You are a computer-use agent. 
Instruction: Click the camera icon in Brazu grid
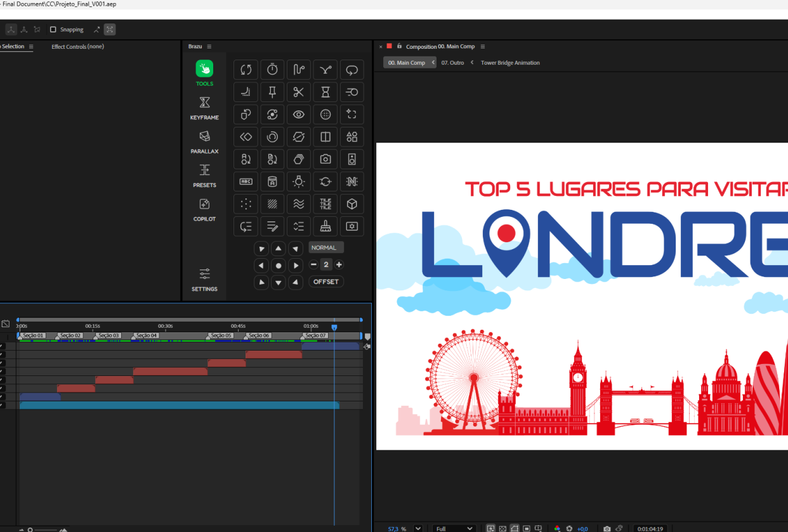pyautogui.click(x=325, y=159)
